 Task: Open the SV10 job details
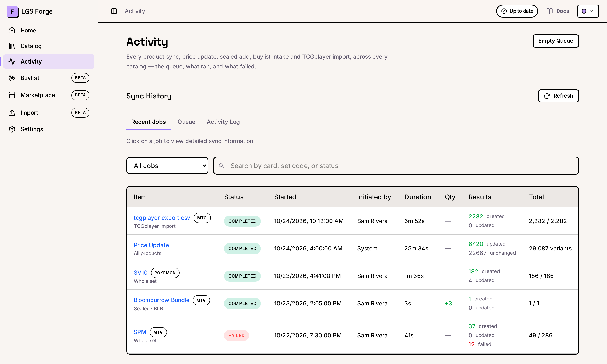(x=141, y=273)
